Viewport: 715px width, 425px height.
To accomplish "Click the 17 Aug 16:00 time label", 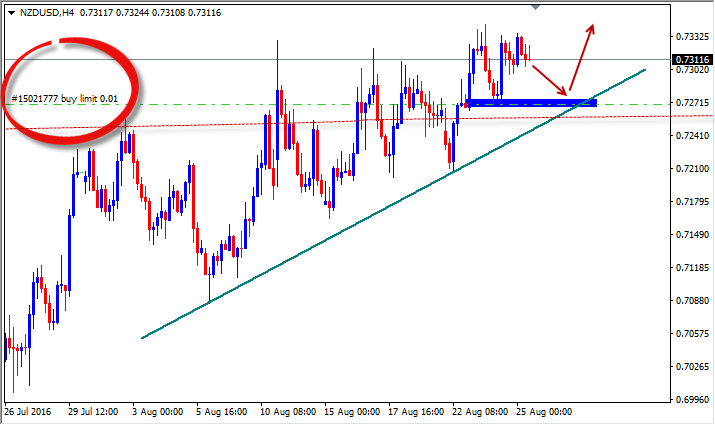I will pos(416,412).
